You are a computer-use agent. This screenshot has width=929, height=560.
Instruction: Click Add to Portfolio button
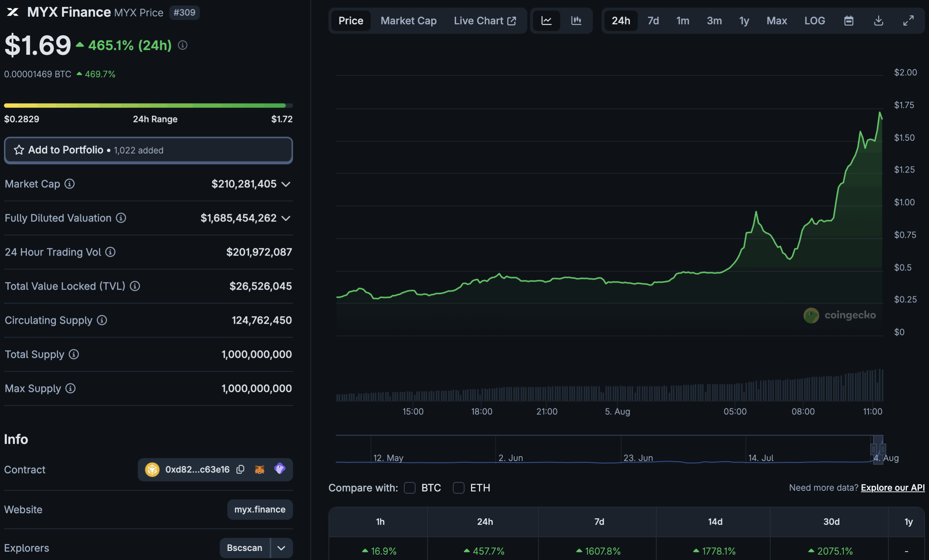click(148, 150)
